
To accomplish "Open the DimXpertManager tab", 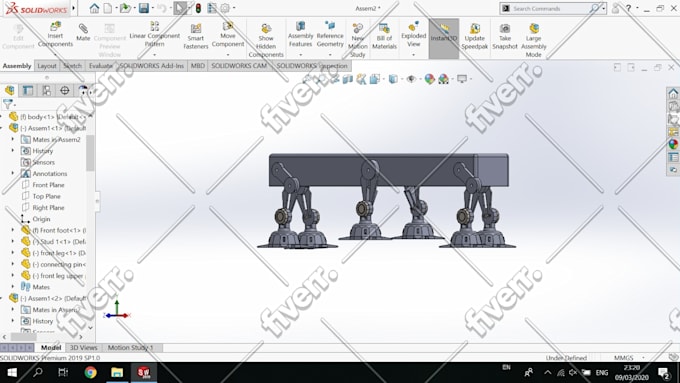I will pyautogui.click(x=65, y=90).
